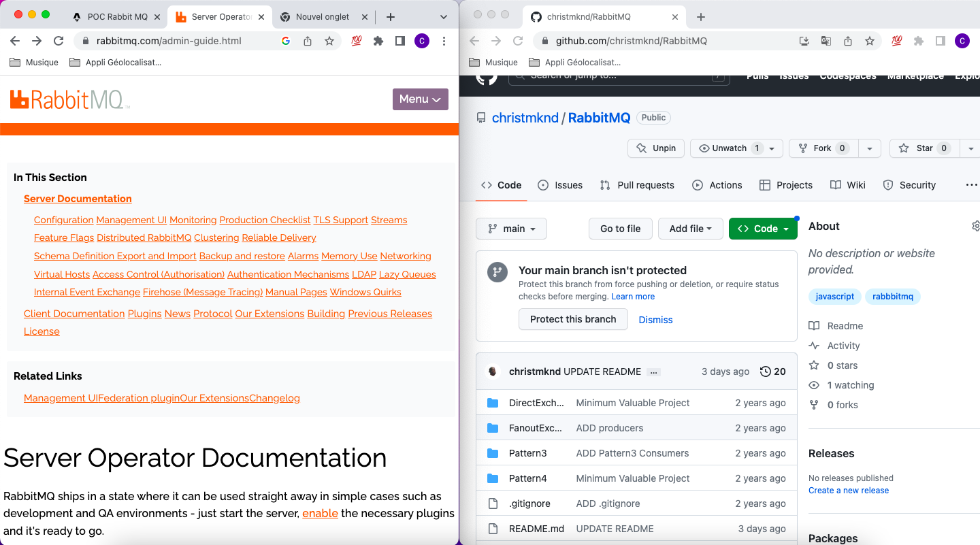Open three-dot overflow menu in repo navigation
Viewport: 980px width, 545px height.
(972, 185)
